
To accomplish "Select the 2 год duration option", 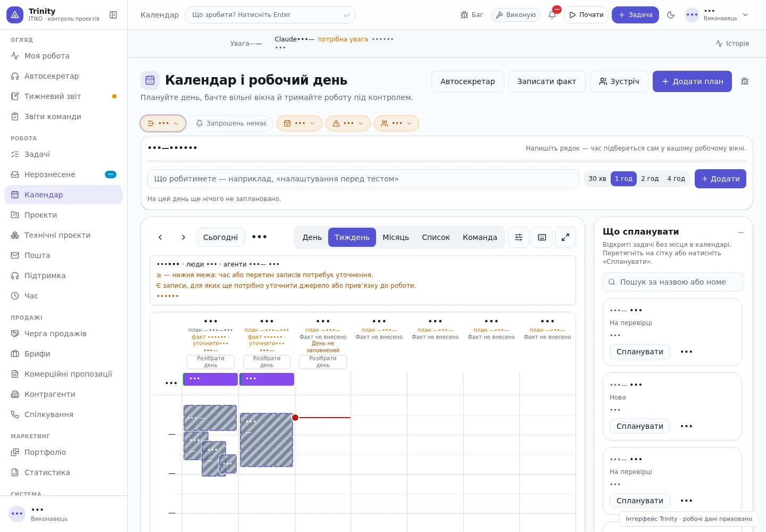I will (650, 179).
